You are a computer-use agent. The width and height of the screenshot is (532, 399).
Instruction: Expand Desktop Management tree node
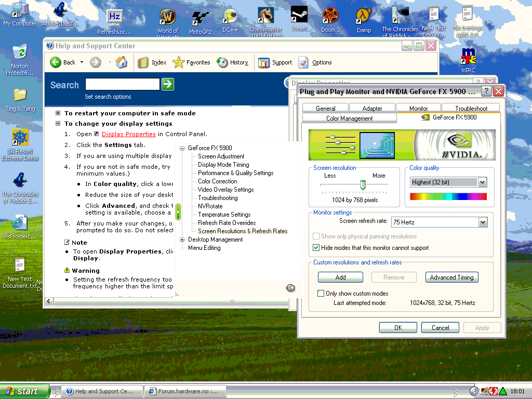pos(182,240)
